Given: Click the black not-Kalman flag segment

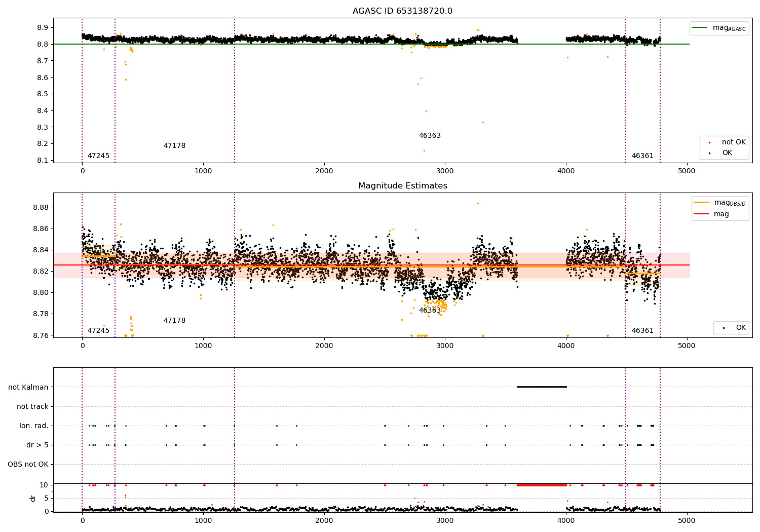Looking at the screenshot, I should point(542,387).
